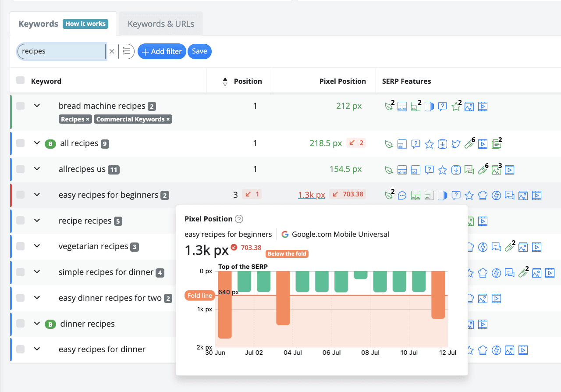
Task: Expand the easy recipes for dinner row
Action: click(x=37, y=349)
